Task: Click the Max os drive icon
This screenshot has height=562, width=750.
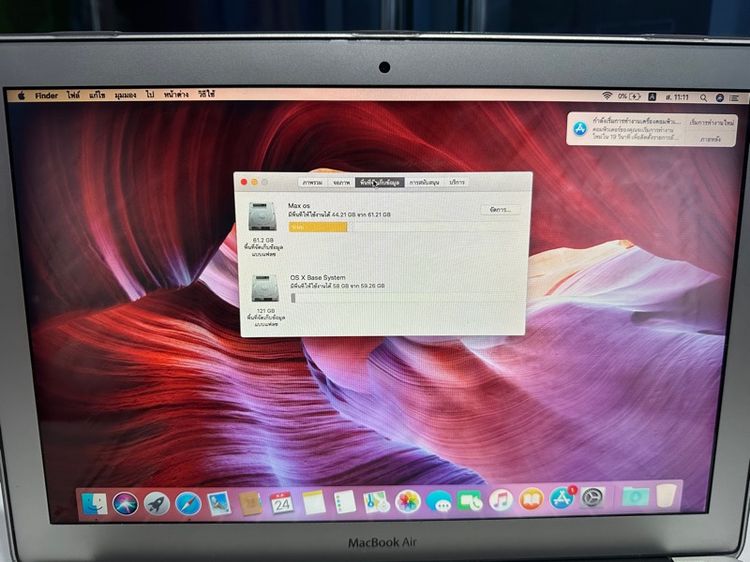Action: pos(262,217)
